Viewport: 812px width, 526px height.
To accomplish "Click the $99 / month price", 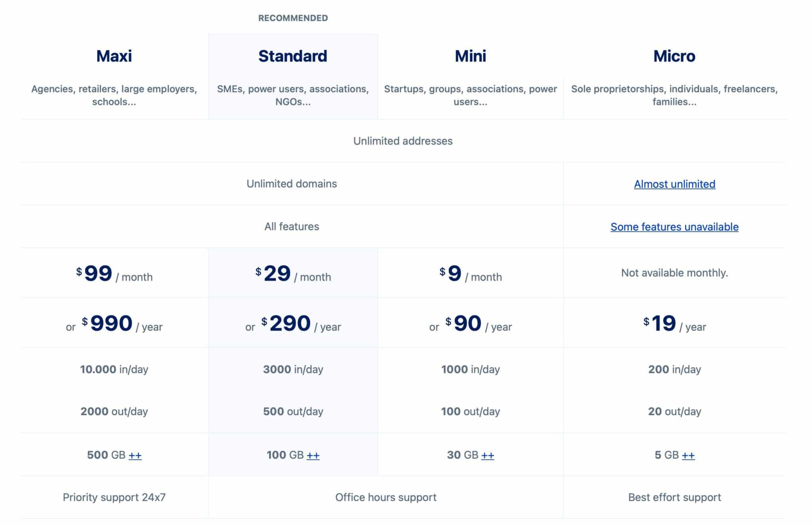I will (114, 274).
